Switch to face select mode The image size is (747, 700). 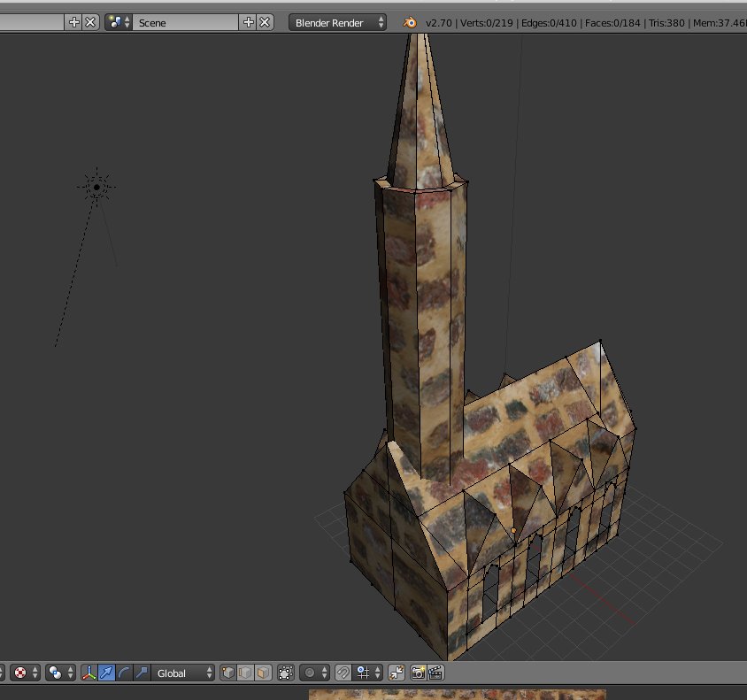(x=263, y=673)
